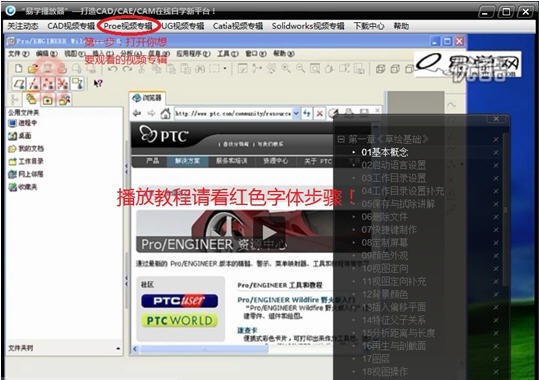The image size is (539, 380).
Task: Click the browser Back arrow icon
Action: (137, 113)
